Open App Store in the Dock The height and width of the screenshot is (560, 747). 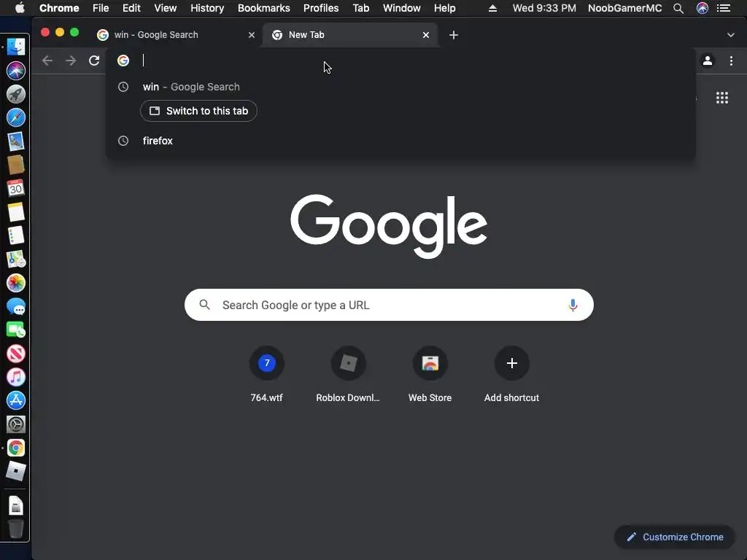coord(16,400)
